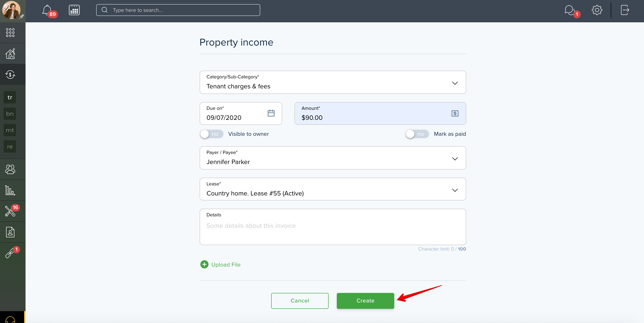The image size is (644, 323).
Task: Click the dollar icon in Amount field
Action: click(455, 113)
